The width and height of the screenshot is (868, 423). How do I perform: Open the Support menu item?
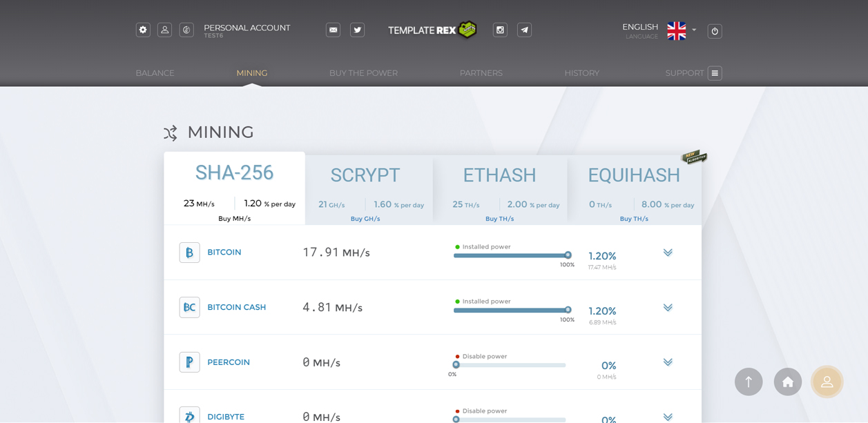[685, 73]
